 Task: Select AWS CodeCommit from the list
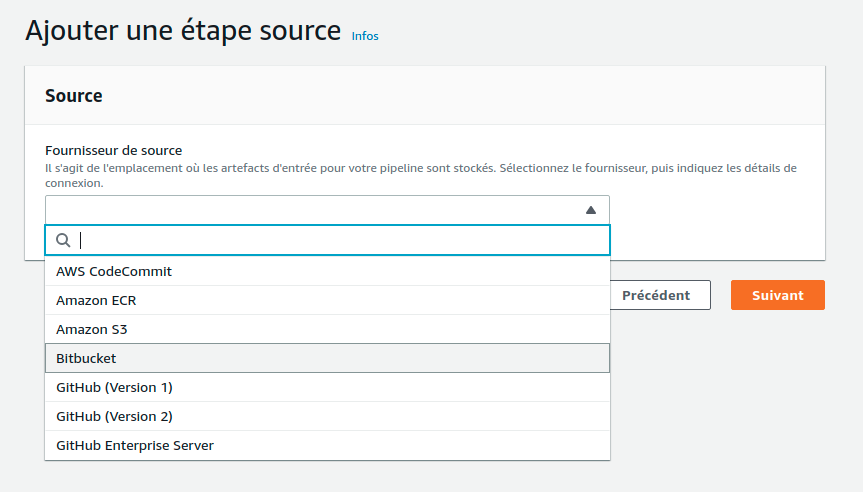(115, 271)
